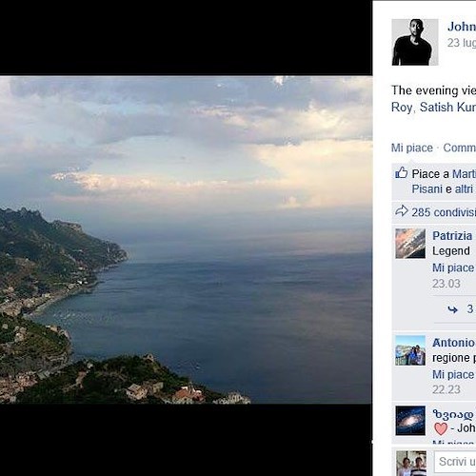476x476 pixels.
Task: Click the coastal landscape photo
Action: 186,240
